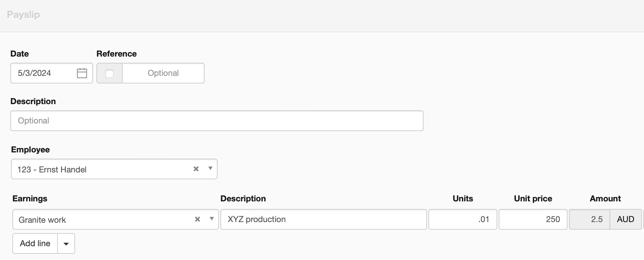Click the Payslip heading
Viewport: 644px width, 260px height.
[x=23, y=15]
